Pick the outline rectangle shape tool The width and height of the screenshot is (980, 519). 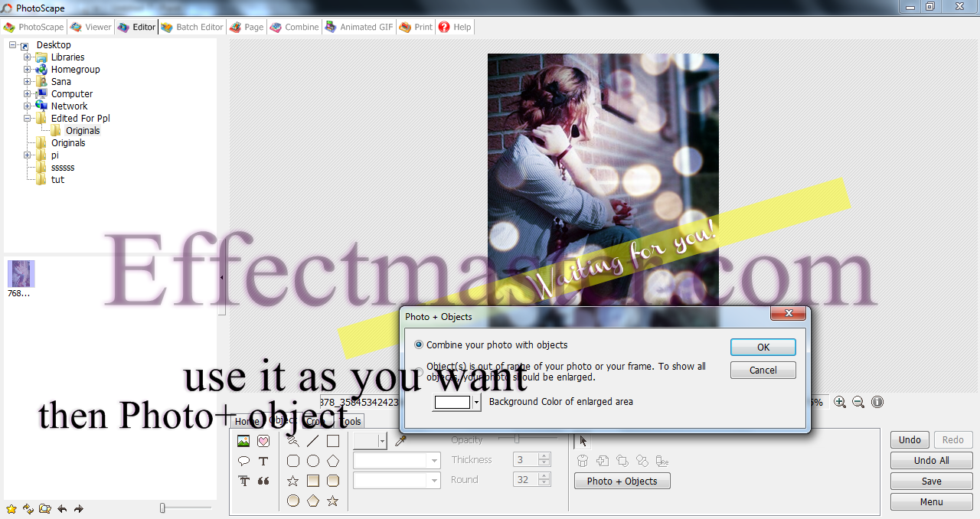tap(333, 441)
